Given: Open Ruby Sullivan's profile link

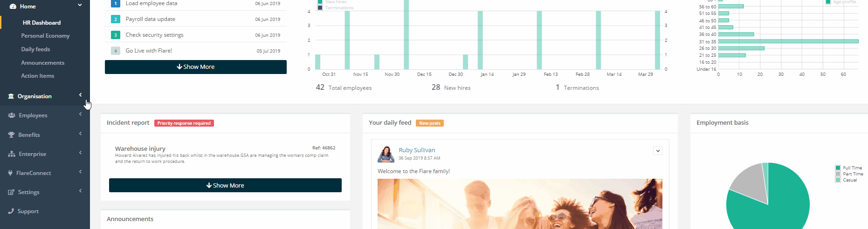Looking at the screenshot, I should 417,150.
